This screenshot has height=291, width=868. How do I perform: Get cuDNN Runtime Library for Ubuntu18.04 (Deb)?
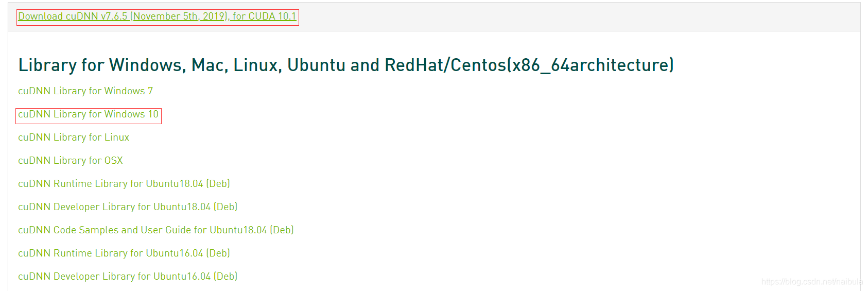(124, 184)
